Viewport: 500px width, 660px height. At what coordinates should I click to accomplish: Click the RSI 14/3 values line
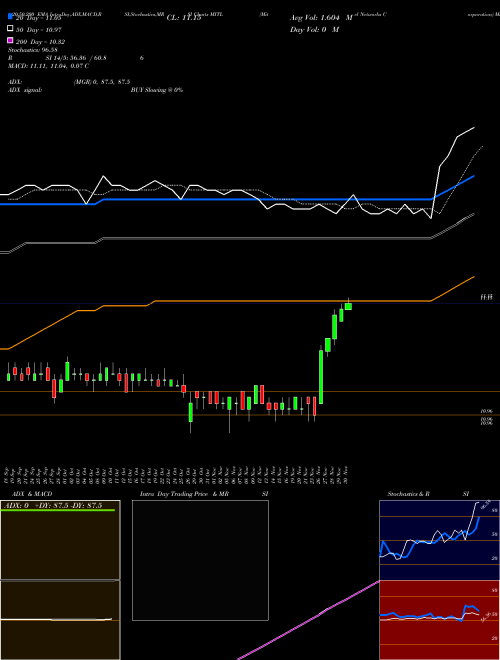(x=76, y=58)
